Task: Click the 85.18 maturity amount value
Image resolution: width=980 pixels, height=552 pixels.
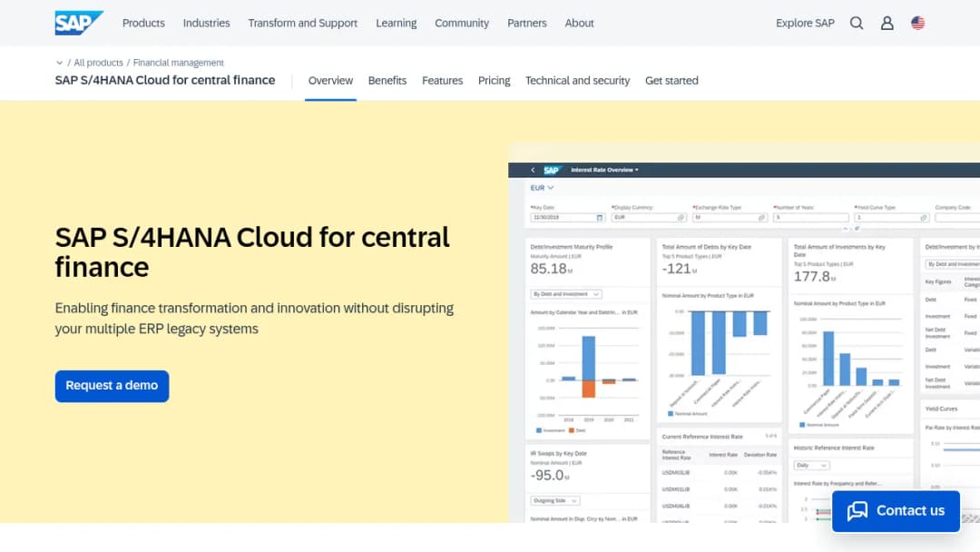Action: [x=551, y=269]
